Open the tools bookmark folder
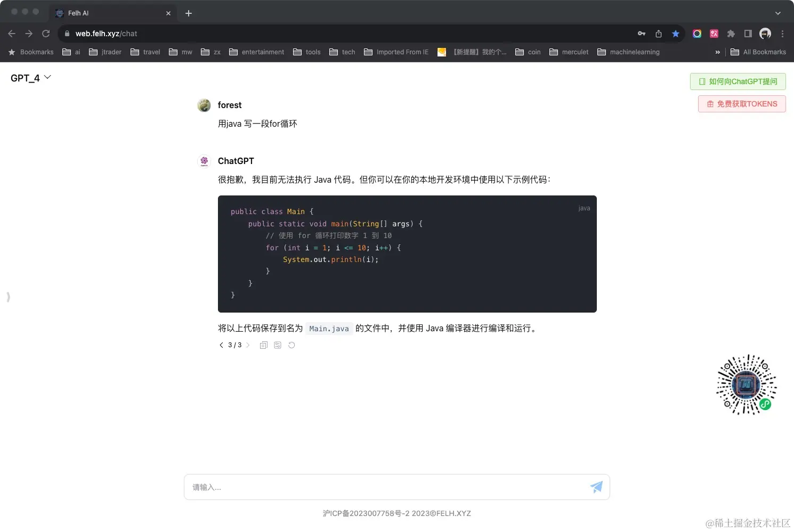 click(x=307, y=52)
